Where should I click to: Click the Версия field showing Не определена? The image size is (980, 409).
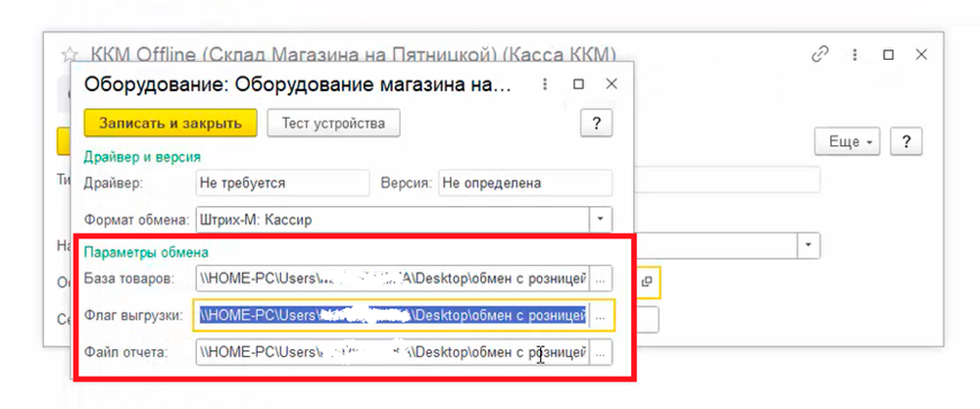click(x=524, y=182)
